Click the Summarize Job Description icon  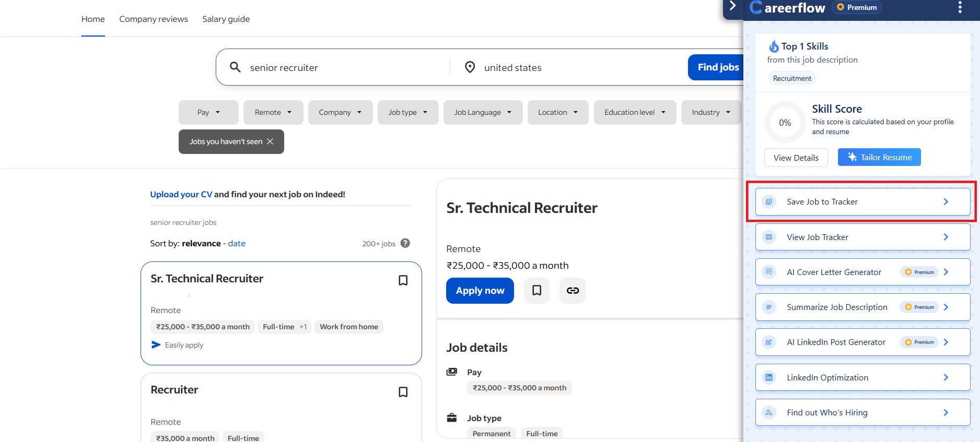click(x=769, y=307)
